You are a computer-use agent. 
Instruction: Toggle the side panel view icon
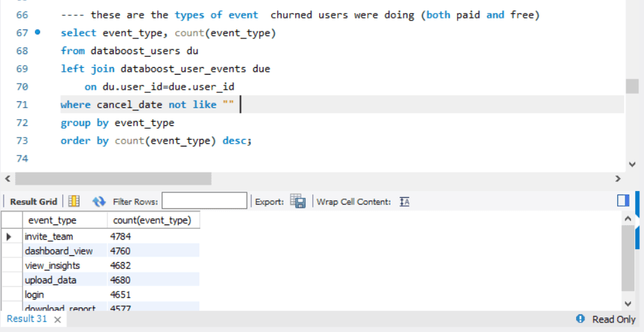623,201
